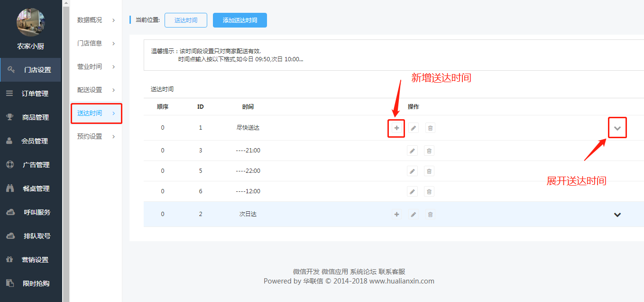
Task: Click the 次日达 time cell
Action: tap(248, 214)
